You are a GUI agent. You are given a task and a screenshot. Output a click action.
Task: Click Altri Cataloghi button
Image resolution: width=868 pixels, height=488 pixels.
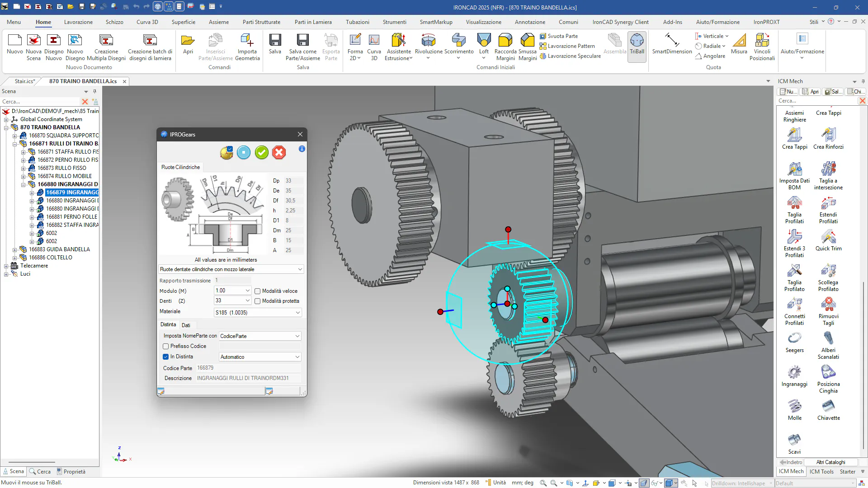tap(830, 462)
